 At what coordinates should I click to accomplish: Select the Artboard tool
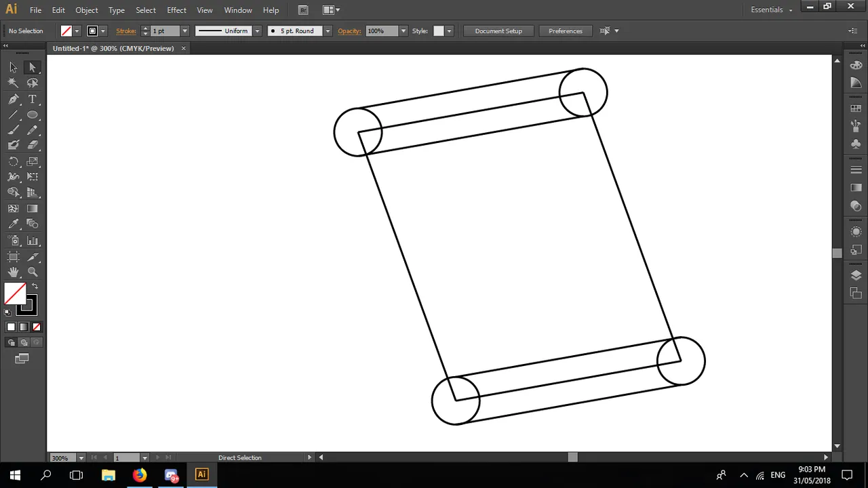click(x=14, y=257)
